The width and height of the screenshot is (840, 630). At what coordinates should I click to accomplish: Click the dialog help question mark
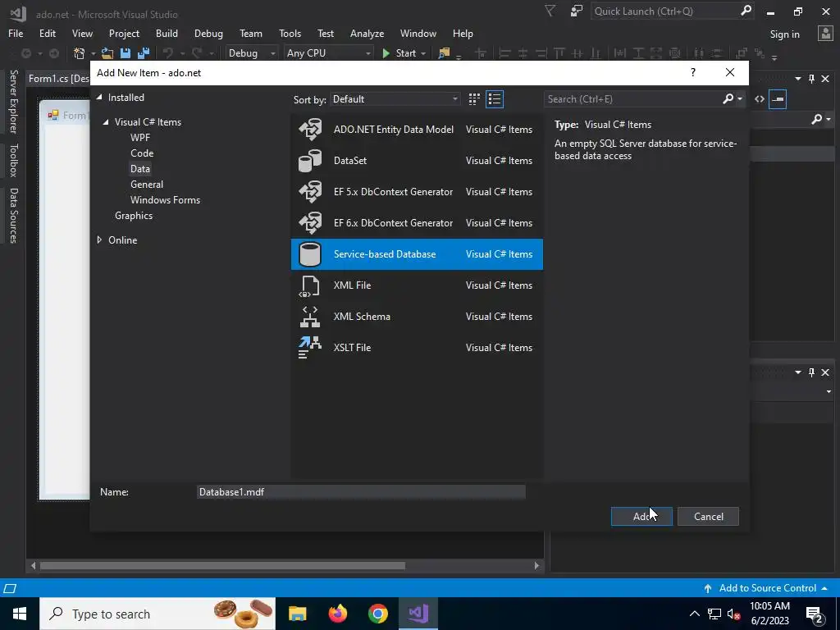pos(693,72)
